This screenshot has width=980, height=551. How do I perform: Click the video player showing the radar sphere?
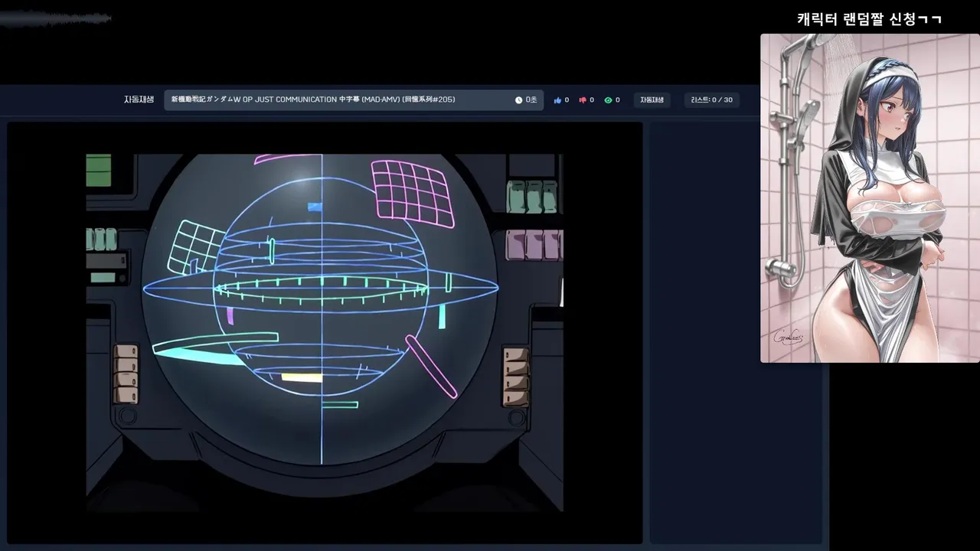click(x=325, y=333)
